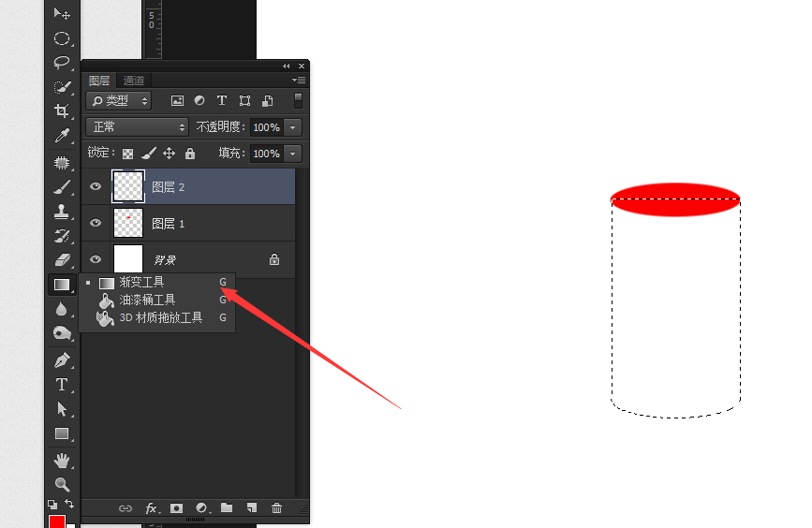This screenshot has width=812, height=528.
Task: Toggle type layer filter
Action: click(x=222, y=100)
